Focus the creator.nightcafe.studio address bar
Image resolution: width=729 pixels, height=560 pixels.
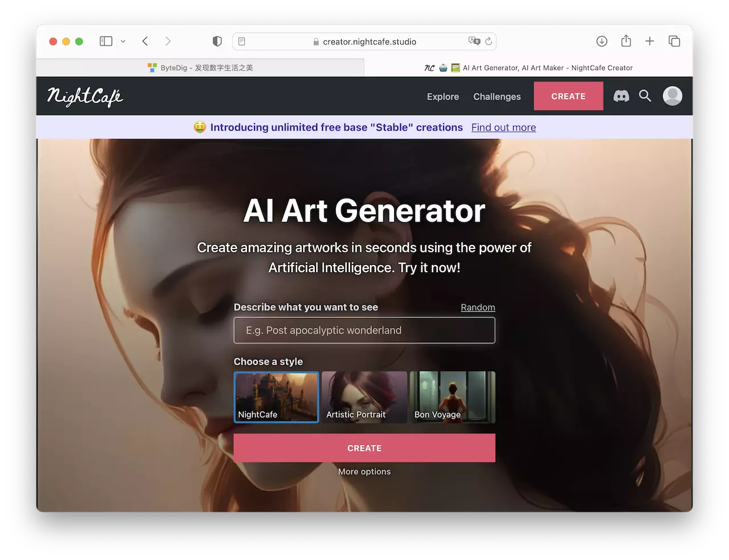[x=364, y=41]
